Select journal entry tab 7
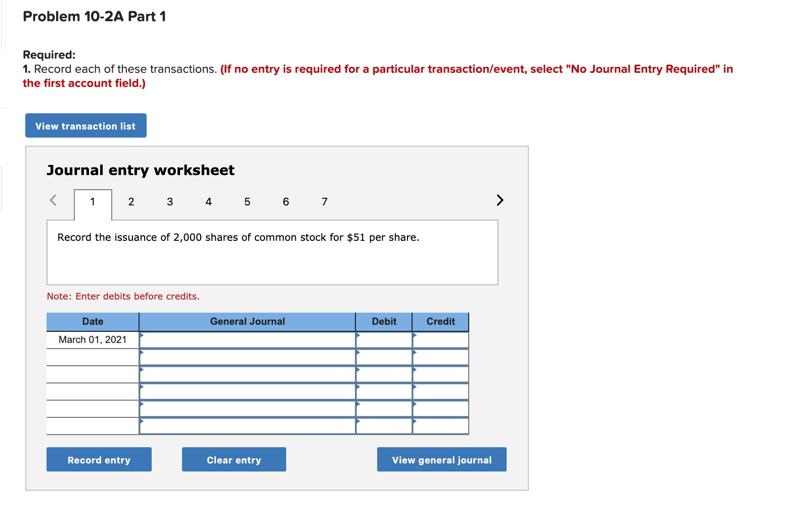812x515 pixels. [x=324, y=201]
